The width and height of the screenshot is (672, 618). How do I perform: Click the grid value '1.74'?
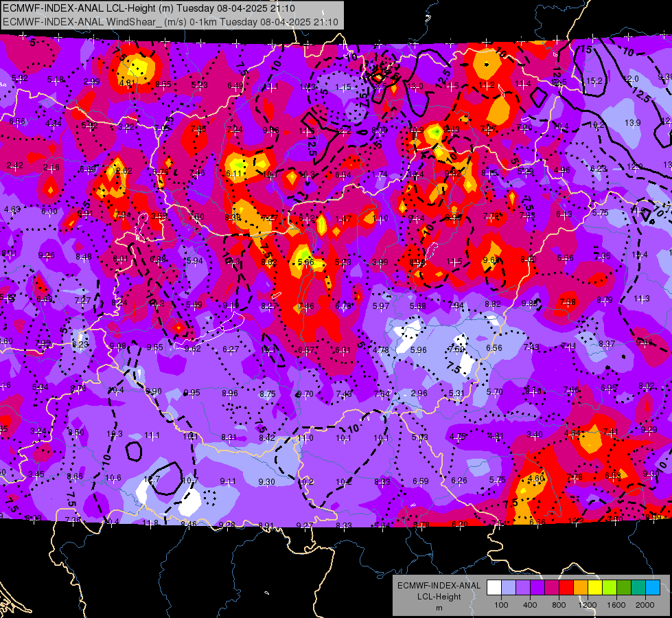(380, 174)
